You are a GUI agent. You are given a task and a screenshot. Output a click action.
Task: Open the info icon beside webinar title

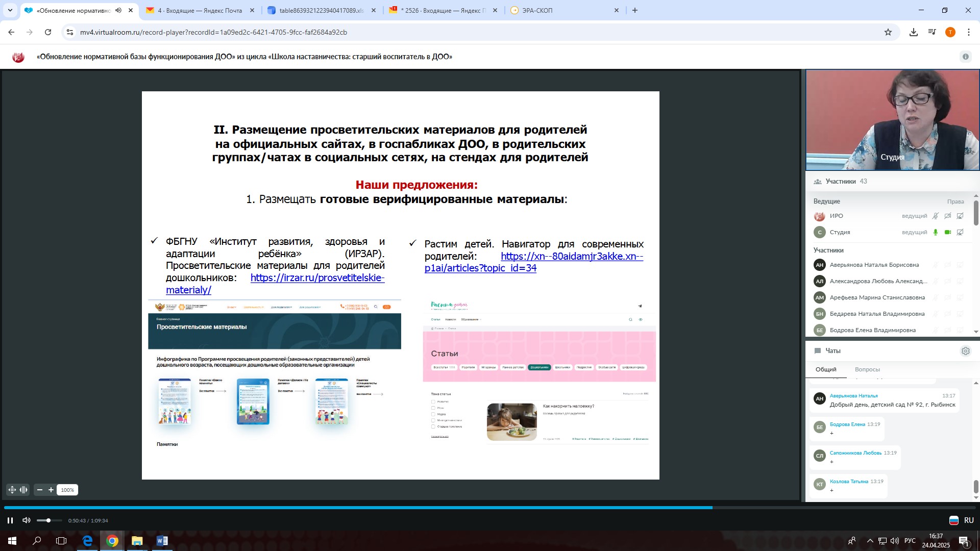point(965,57)
